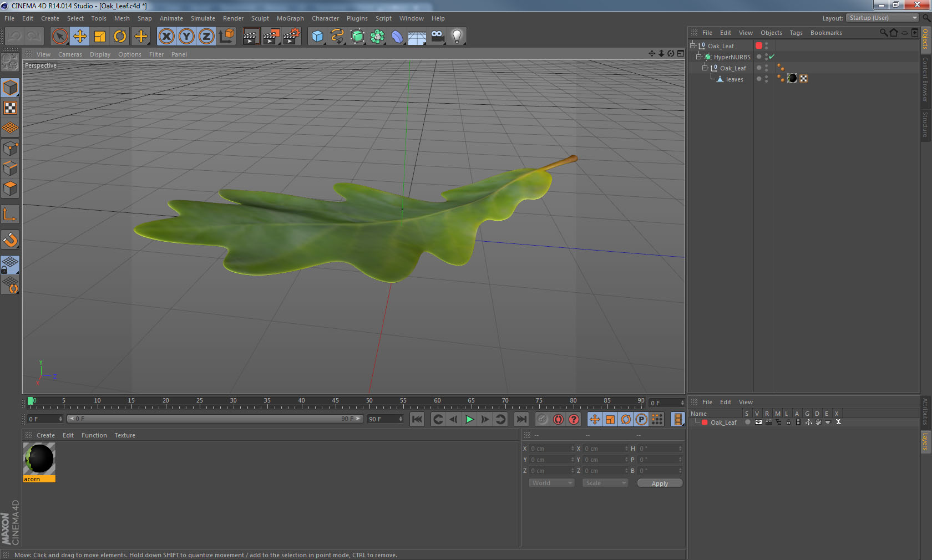
Task: Toggle Locked Workplane icon
Action: pos(11,266)
